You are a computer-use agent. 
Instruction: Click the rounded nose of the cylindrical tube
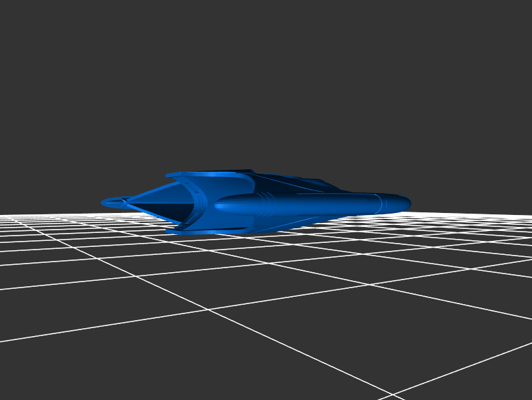[x=403, y=202]
